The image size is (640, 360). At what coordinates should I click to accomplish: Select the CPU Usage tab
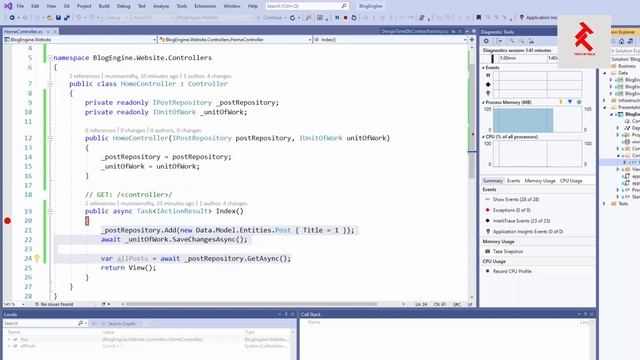coord(571,181)
